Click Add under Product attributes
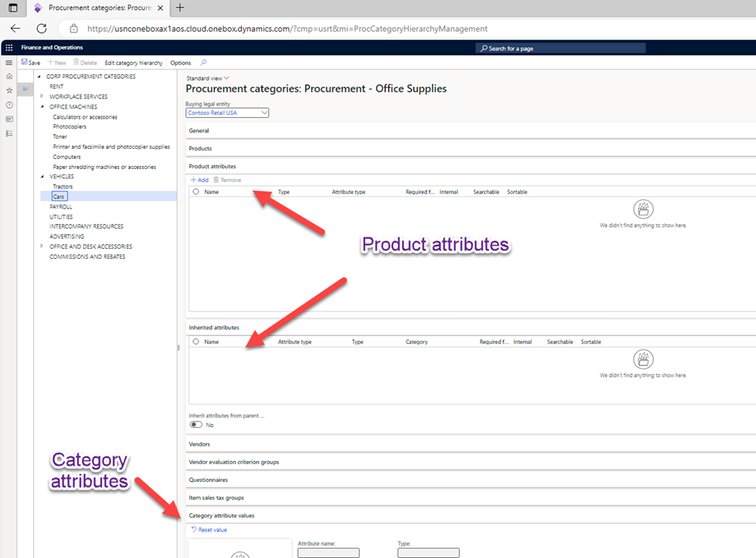The height and width of the screenshot is (558, 756). [x=199, y=180]
